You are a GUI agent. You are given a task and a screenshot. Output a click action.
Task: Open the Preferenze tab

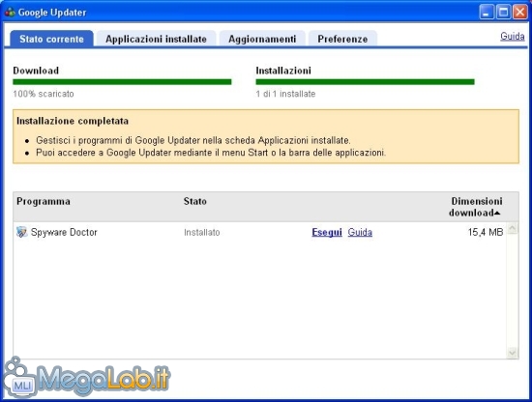342,39
